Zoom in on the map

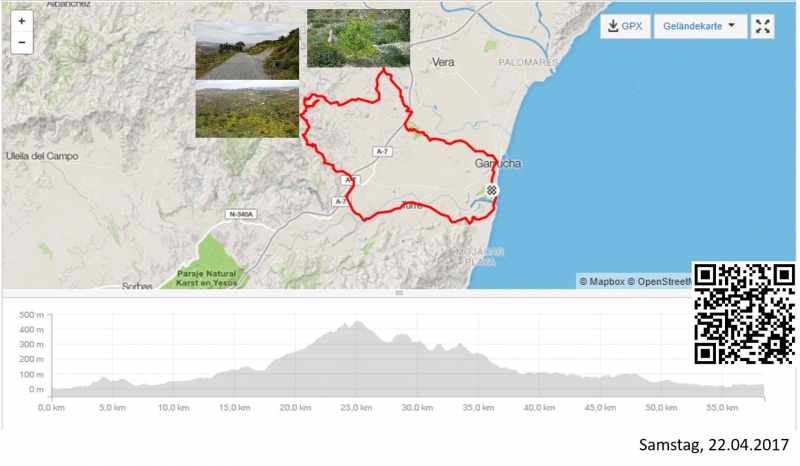[x=22, y=21]
